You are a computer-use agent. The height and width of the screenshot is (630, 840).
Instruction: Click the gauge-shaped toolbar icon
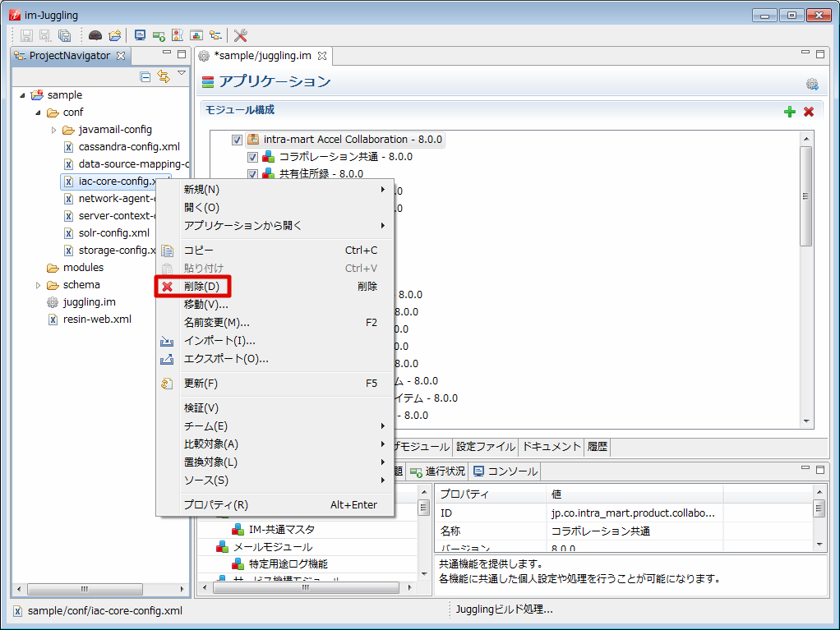coord(95,35)
